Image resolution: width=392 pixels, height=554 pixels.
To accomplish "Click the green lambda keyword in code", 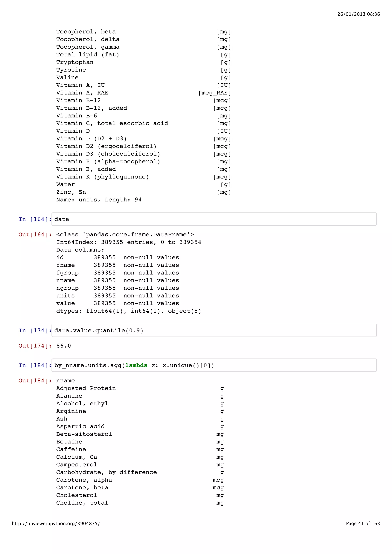I will [x=136, y=365].
